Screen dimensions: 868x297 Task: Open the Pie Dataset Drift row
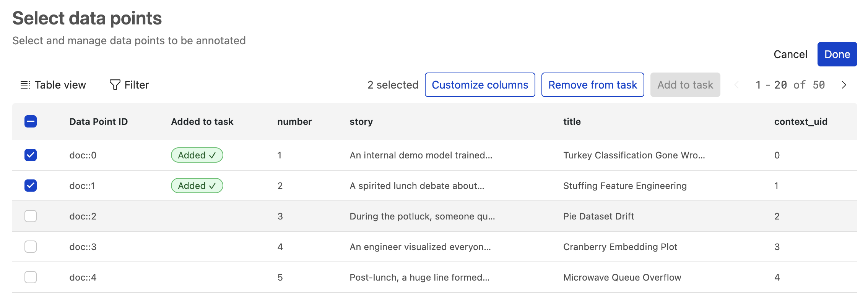click(x=598, y=216)
